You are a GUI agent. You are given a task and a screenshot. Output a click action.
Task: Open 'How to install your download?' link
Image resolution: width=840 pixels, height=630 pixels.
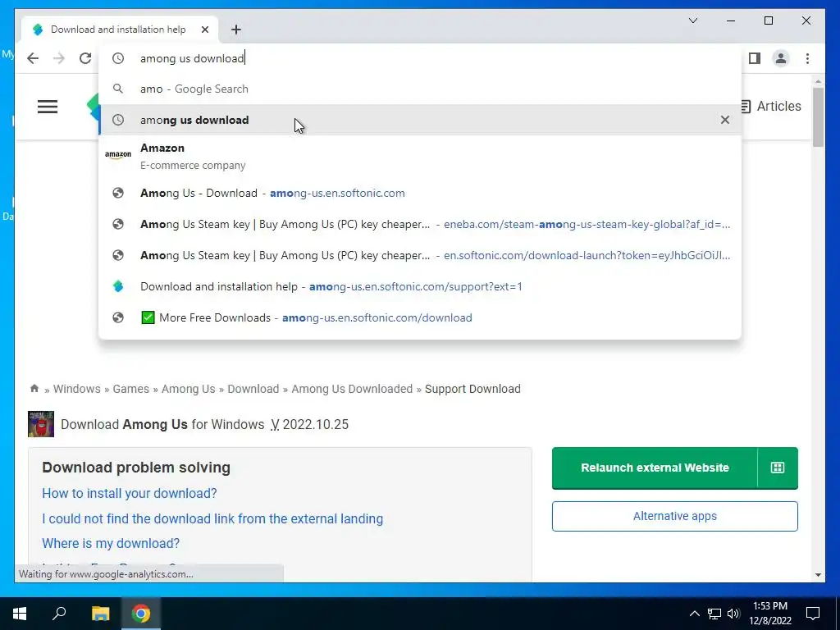click(x=129, y=493)
